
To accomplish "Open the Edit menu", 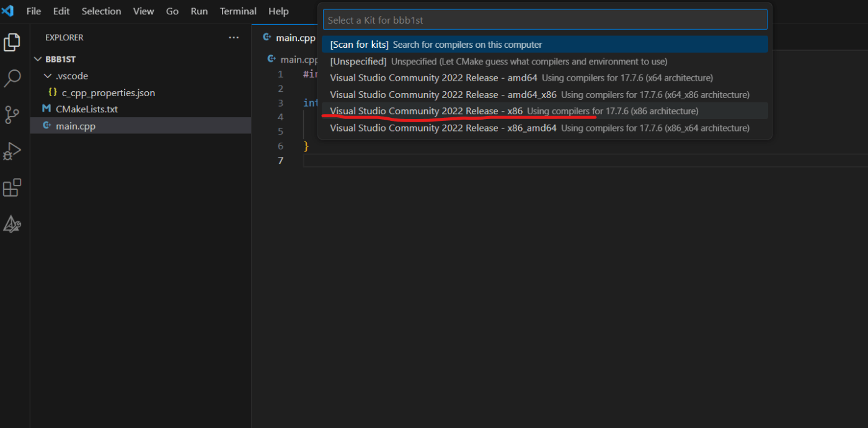I will click(61, 11).
